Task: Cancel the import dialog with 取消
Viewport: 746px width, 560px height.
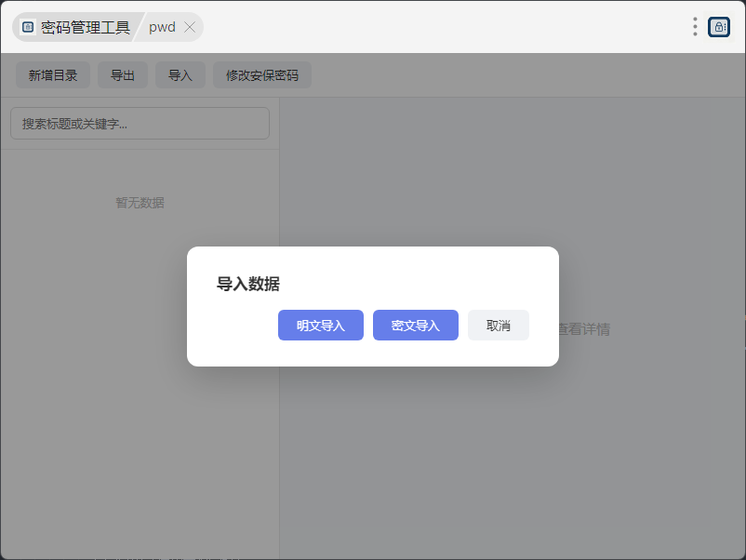Action: click(499, 325)
